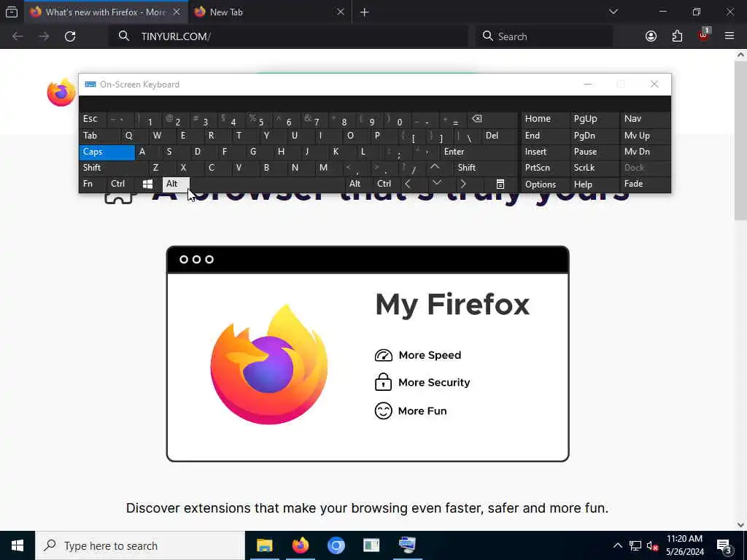
Task: Toggle the right Ctrl key
Action: 387,184
